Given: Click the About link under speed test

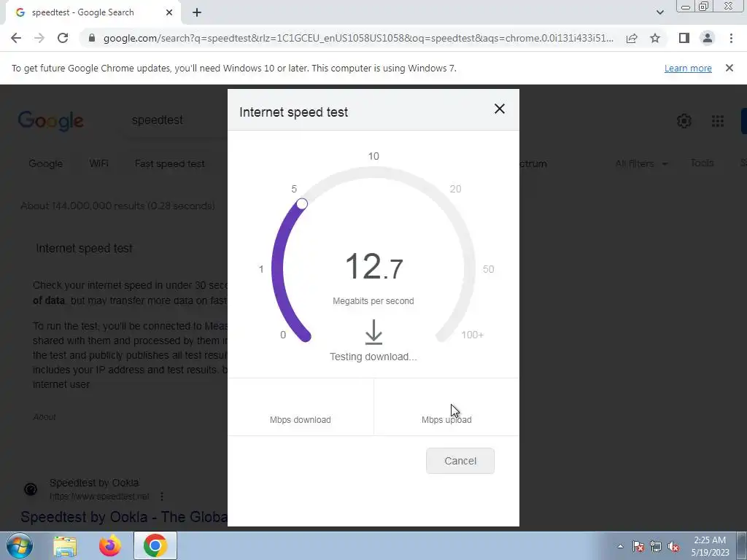Looking at the screenshot, I should (x=44, y=416).
